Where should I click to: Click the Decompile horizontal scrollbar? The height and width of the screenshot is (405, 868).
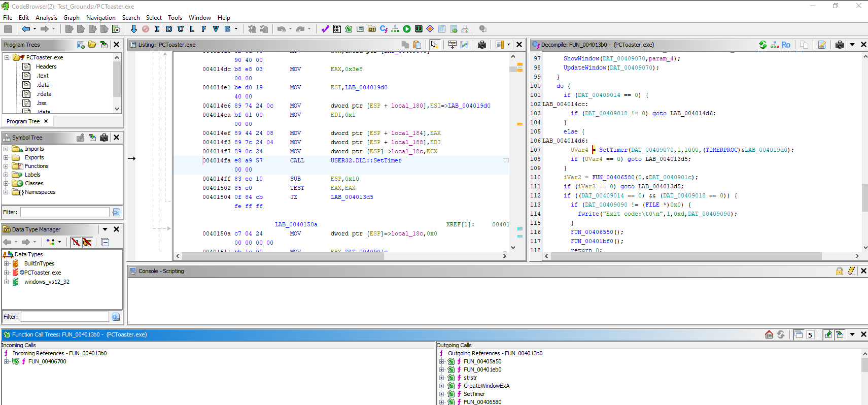pos(685,256)
